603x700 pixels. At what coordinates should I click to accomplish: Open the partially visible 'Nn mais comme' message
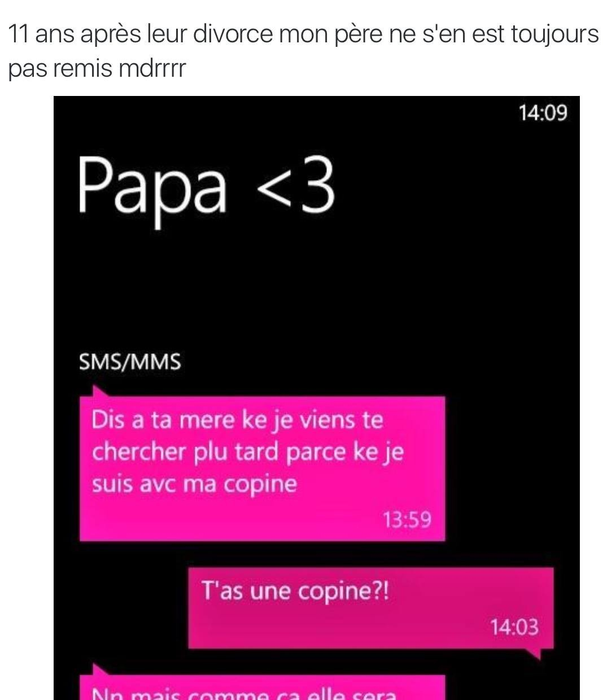(x=262, y=688)
